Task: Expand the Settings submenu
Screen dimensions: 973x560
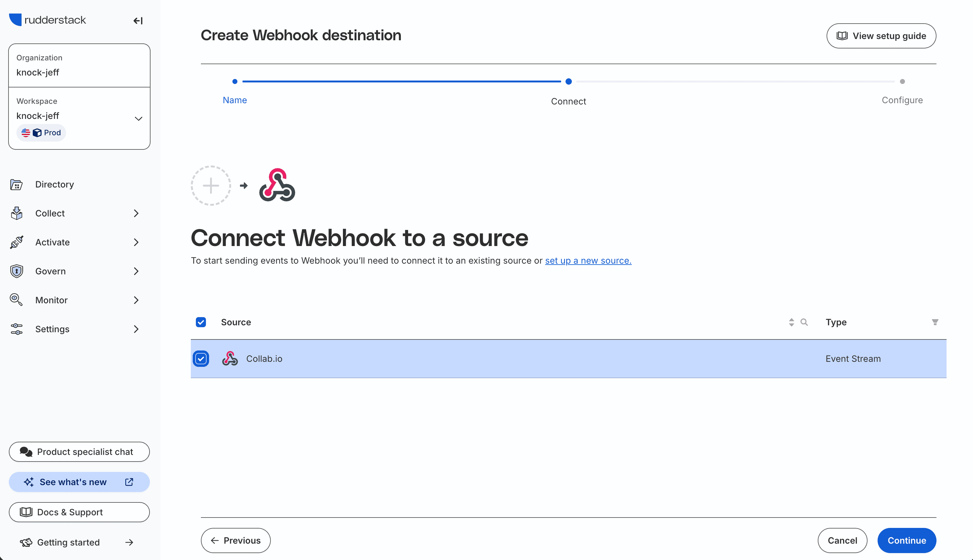Action: click(x=136, y=329)
